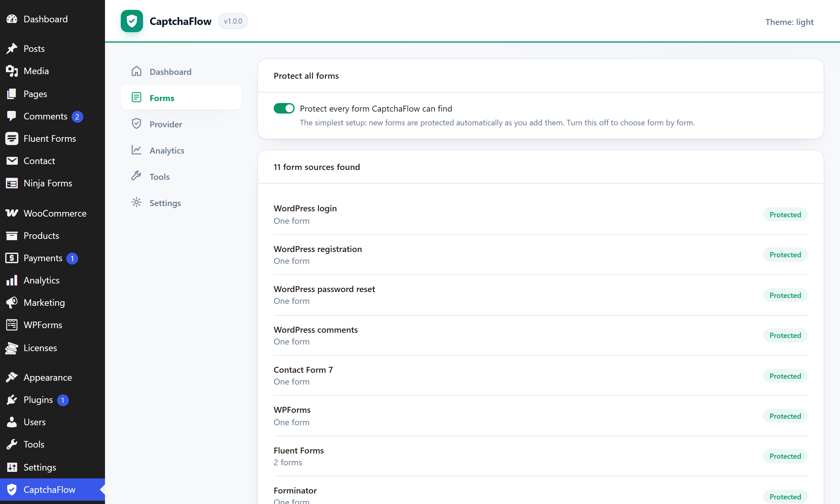840x504 pixels.
Task: Click the house icon of CaptchaFlow Dashboard
Action: pos(136,71)
